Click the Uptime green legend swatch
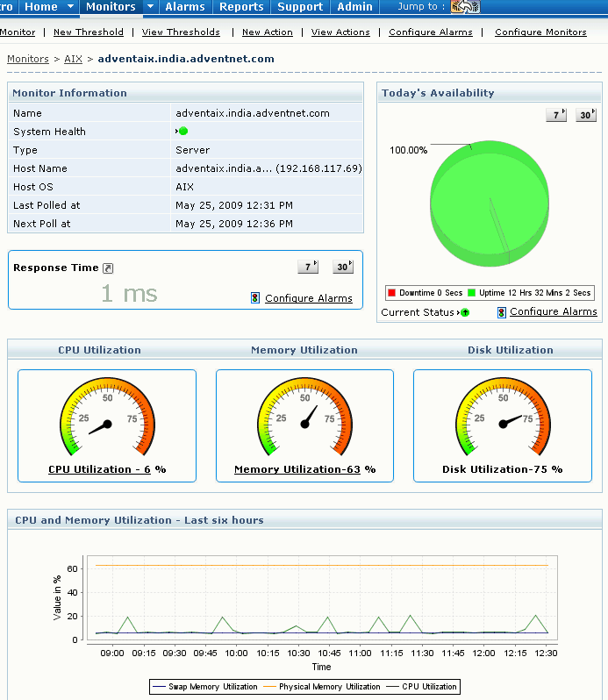The width and height of the screenshot is (608, 700). (471, 293)
